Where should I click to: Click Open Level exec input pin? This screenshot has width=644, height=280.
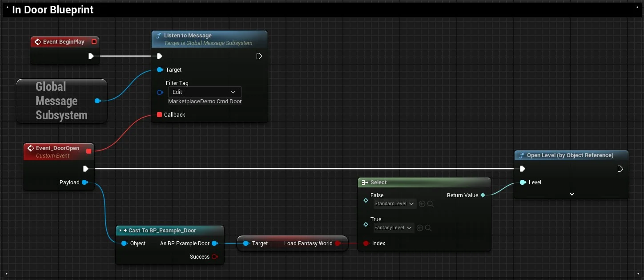pyautogui.click(x=522, y=169)
